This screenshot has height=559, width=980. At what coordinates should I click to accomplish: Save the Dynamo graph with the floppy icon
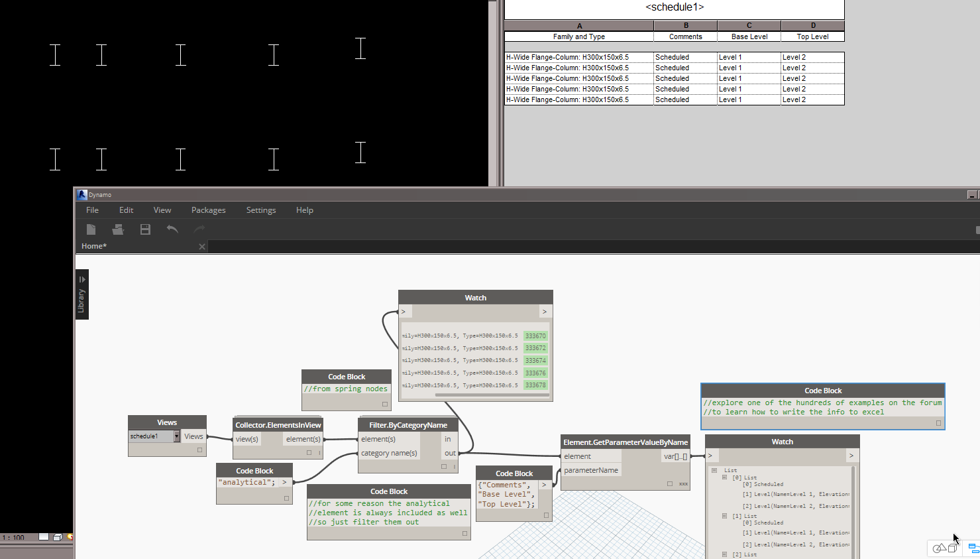click(145, 229)
